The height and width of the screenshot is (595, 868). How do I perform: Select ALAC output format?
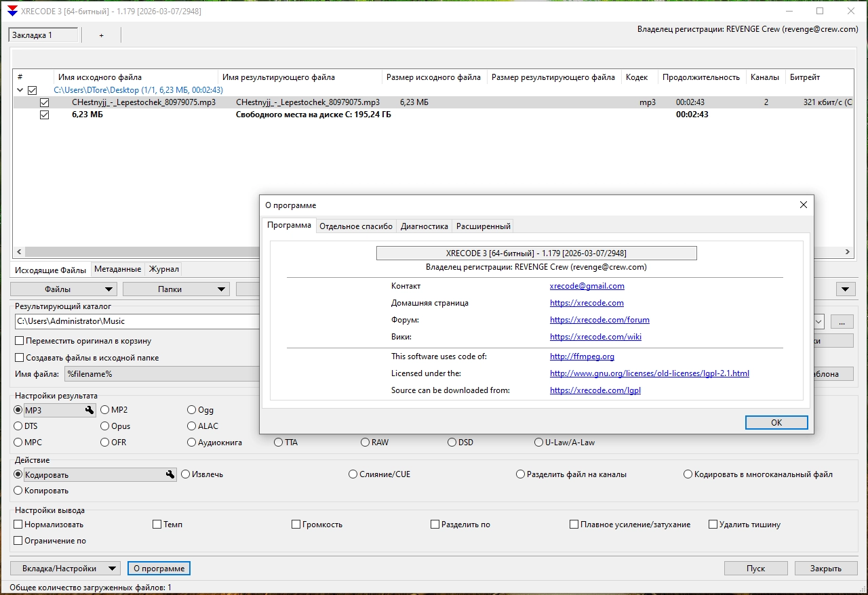click(192, 426)
